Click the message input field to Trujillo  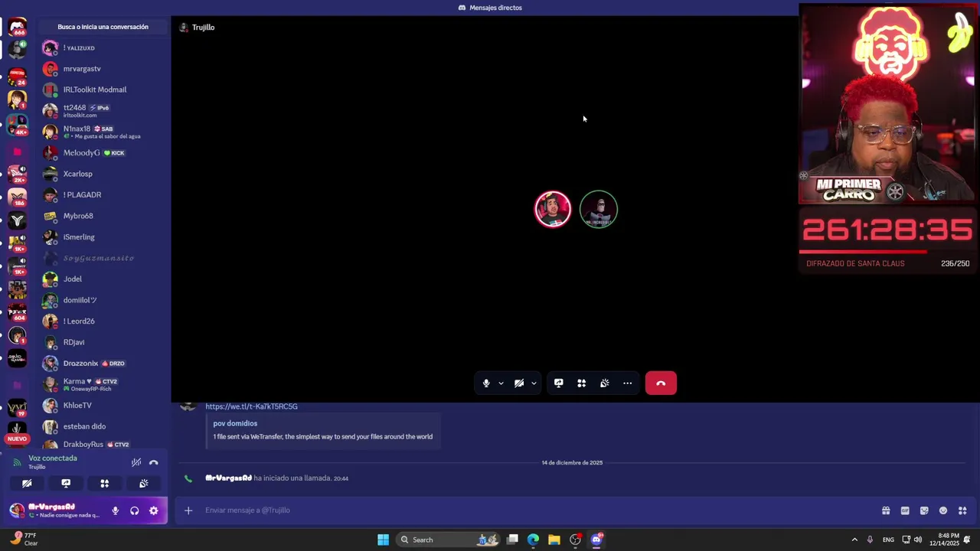coord(536,510)
